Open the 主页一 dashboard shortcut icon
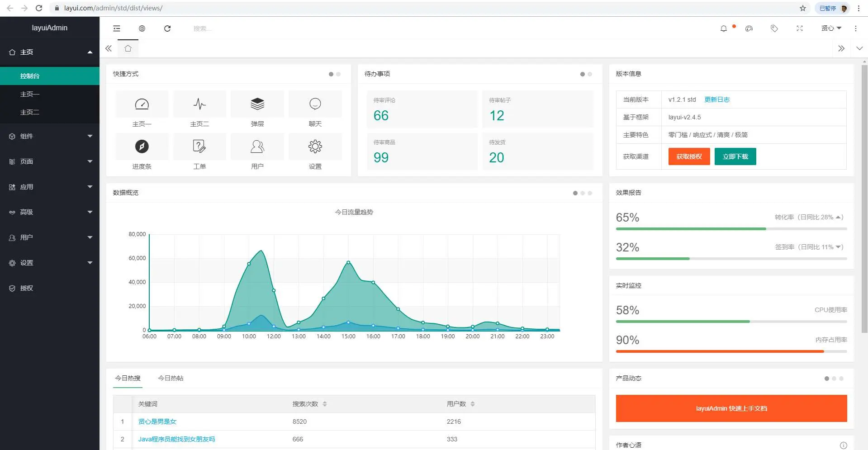The height and width of the screenshot is (450, 868). (x=142, y=104)
